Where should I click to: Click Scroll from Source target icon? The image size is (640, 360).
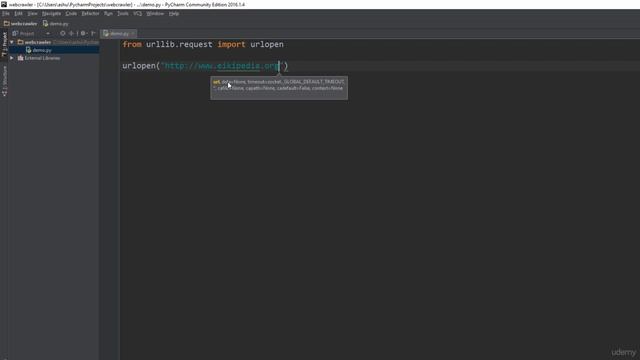62,33
